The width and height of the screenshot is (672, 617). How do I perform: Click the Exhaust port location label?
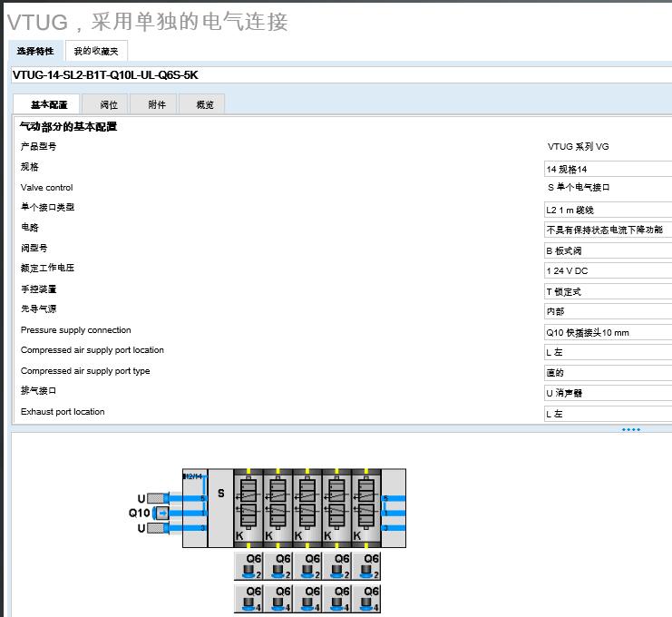pyautogui.click(x=63, y=412)
